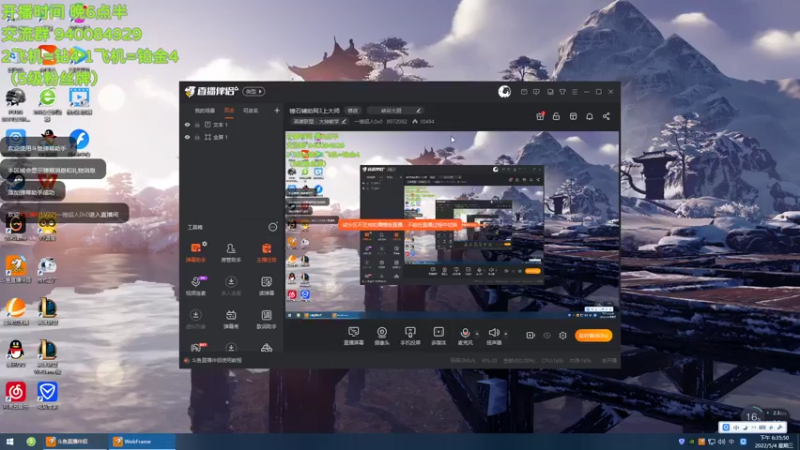The height and width of the screenshot is (450, 800).
Task: Open the green browser icon on taskbar
Action: pyautogui.click(x=31, y=441)
